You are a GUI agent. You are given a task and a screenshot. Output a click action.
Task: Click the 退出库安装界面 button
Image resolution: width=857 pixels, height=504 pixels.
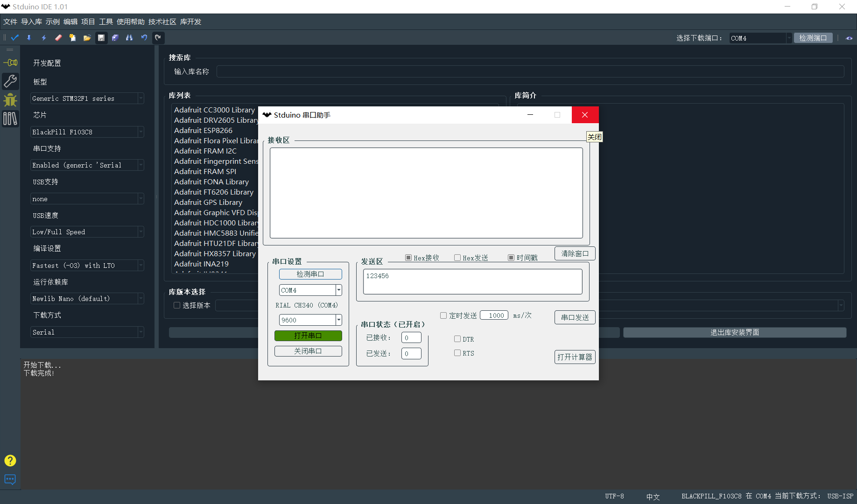[x=735, y=332]
